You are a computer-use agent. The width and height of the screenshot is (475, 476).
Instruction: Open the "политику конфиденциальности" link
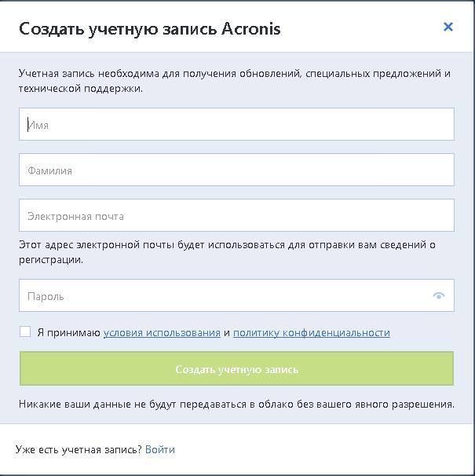[x=312, y=333]
